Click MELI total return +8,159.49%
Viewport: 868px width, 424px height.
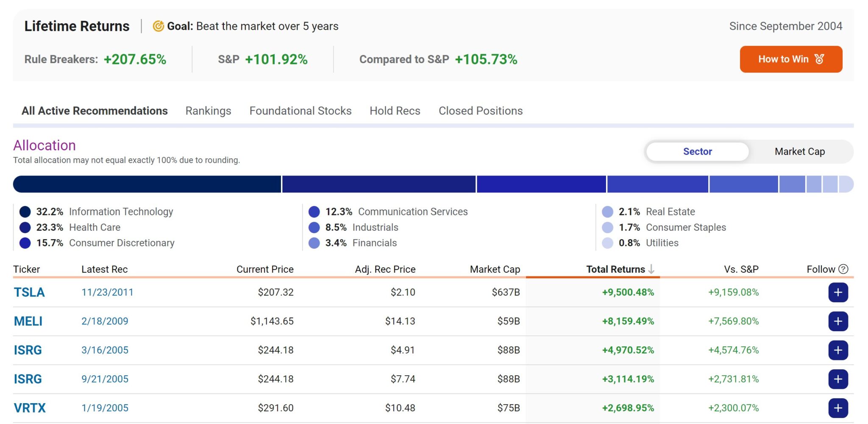[628, 321]
